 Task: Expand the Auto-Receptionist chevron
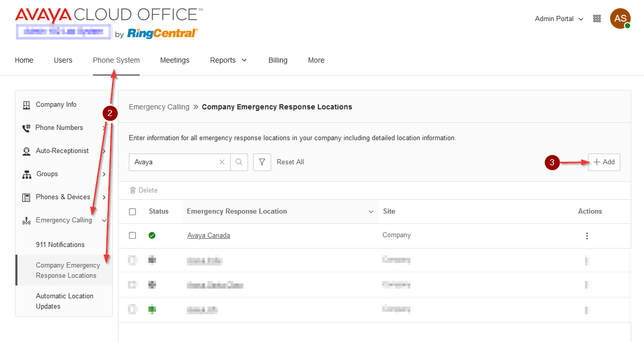[104, 151]
